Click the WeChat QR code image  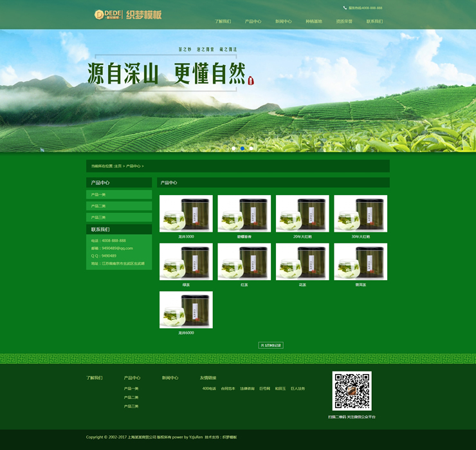(352, 391)
